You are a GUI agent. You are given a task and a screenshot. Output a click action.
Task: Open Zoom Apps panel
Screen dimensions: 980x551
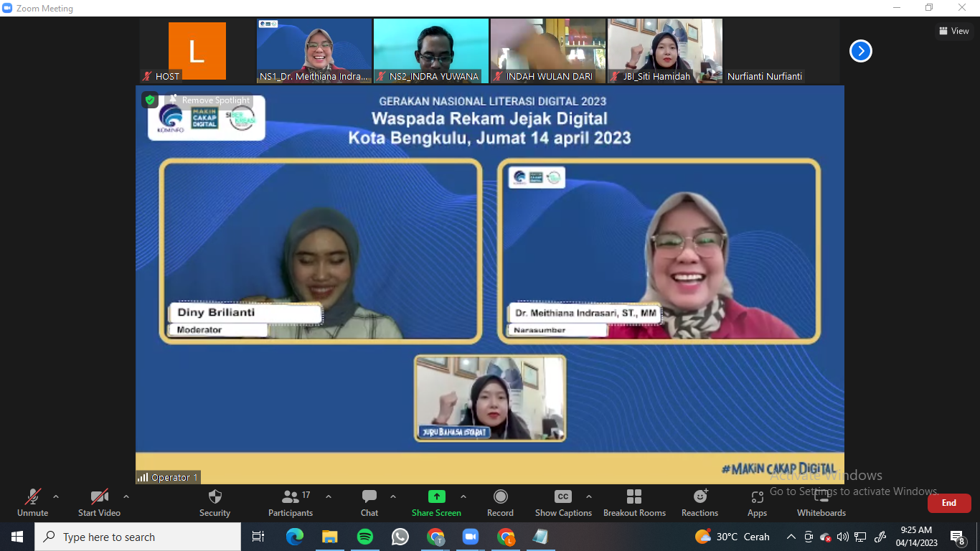(757, 502)
